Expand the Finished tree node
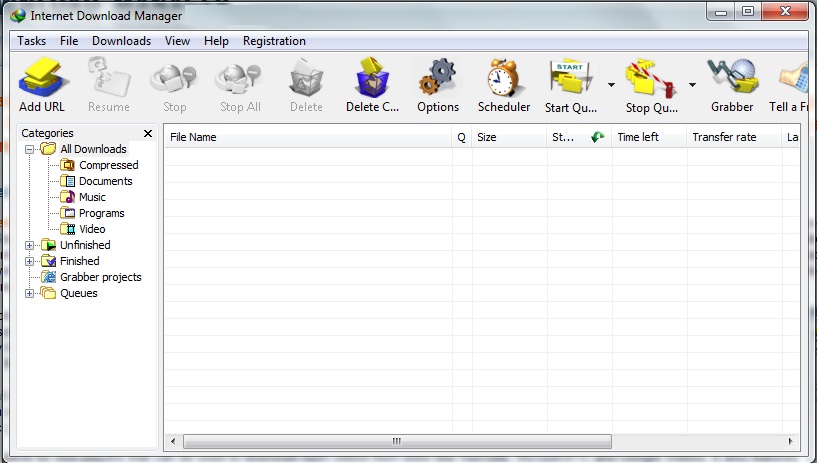 30,261
